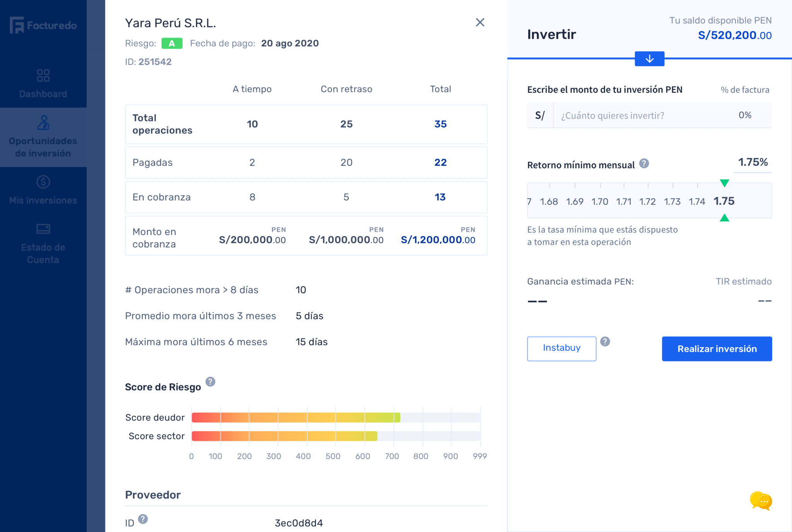Collapse the Invertir panel with the blue arrow
Viewport: 792px width, 532px height.
649,59
